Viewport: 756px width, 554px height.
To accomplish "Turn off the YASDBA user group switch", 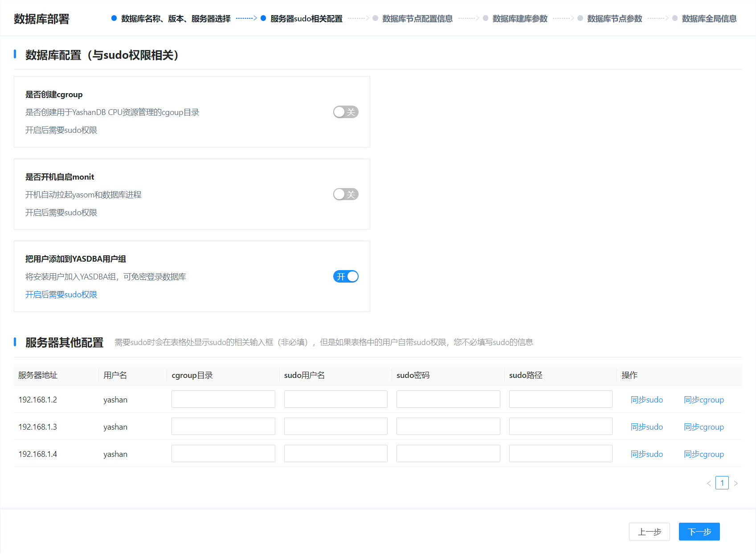I will pyautogui.click(x=346, y=277).
